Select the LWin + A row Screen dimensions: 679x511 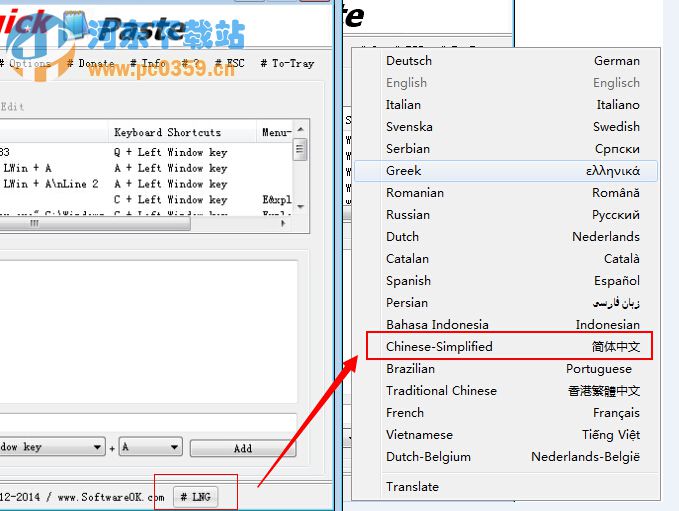pos(147,168)
